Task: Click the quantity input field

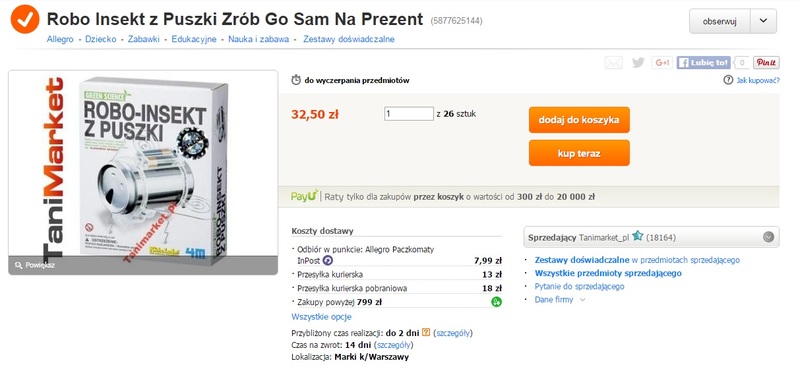Action: coord(409,114)
